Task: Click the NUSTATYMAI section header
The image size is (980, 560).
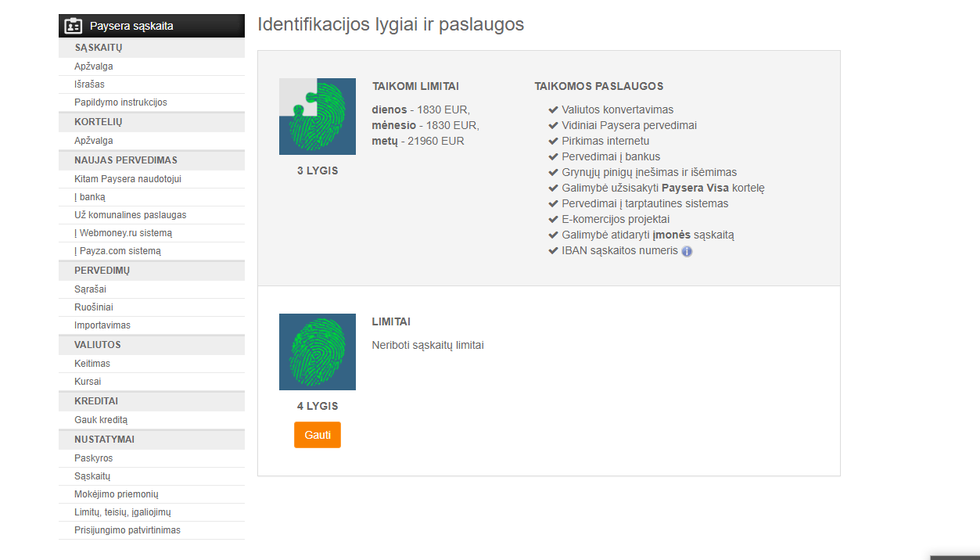Action: tap(152, 440)
